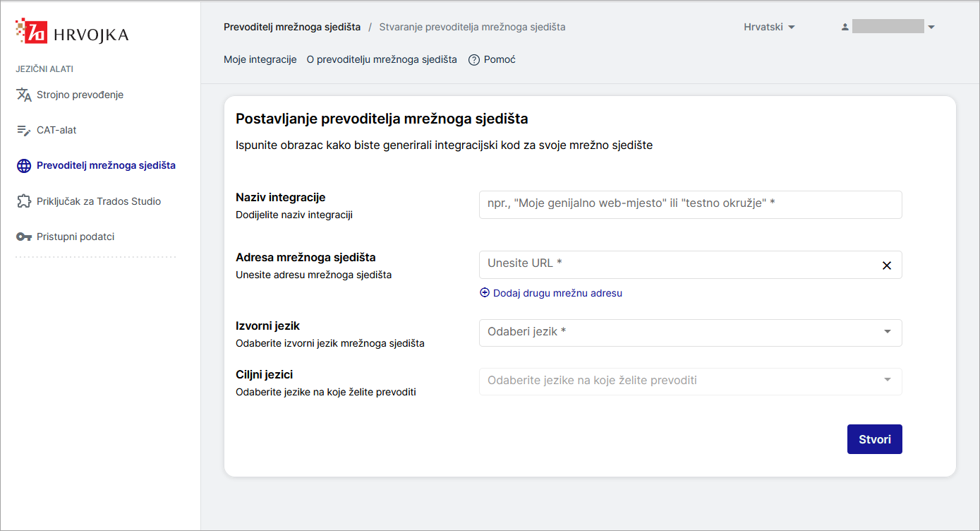The height and width of the screenshot is (531, 980).
Task: Expand the user account dropdown arrow
Action: click(931, 28)
